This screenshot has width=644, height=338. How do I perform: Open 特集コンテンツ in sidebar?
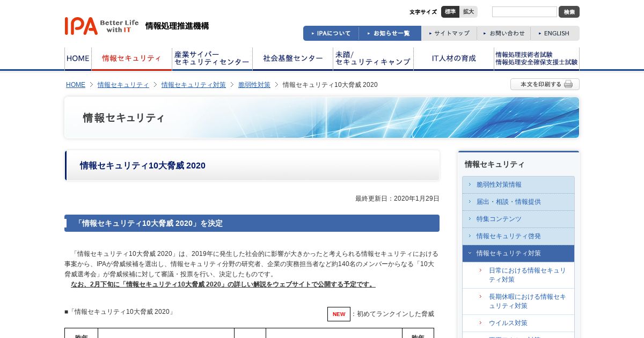(518, 219)
